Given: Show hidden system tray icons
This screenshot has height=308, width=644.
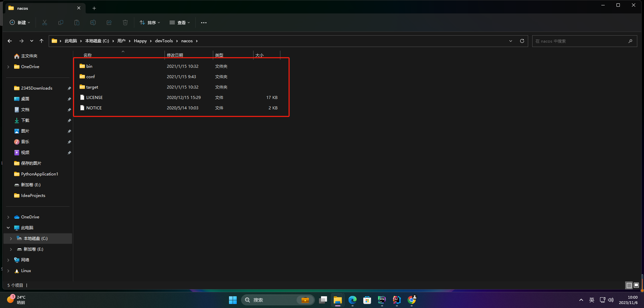Looking at the screenshot, I should pos(581,300).
